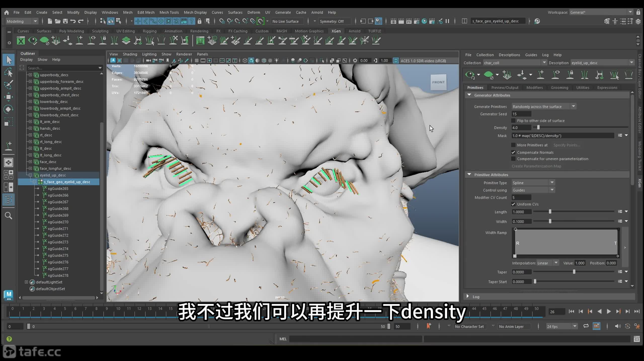Image resolution: width=644 pixels, height=361 pixels.
Task: Go to start of playback range
Action: (571, 311)
